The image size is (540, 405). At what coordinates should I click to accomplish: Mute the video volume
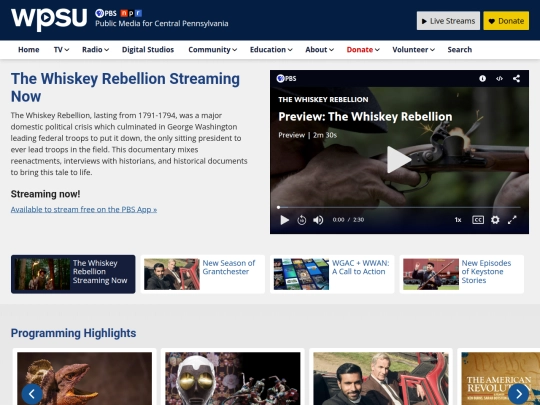pyautogui.click(x=318, y=220)
